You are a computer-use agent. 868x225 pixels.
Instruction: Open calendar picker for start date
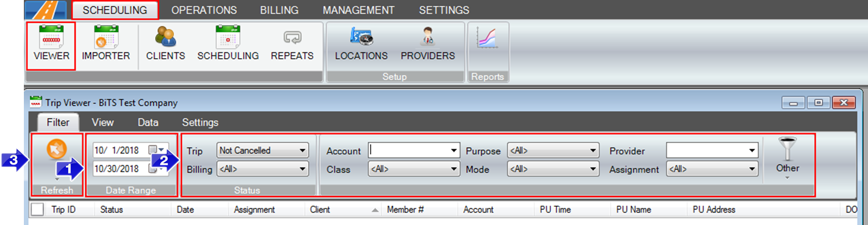(x=156, y=149)
